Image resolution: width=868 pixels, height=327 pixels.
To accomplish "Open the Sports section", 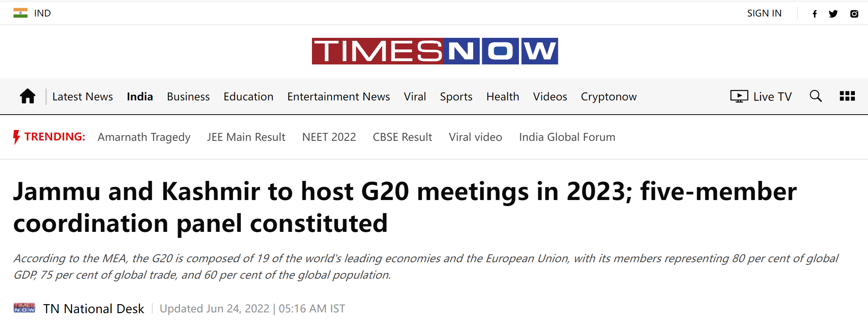I will 456,97.
